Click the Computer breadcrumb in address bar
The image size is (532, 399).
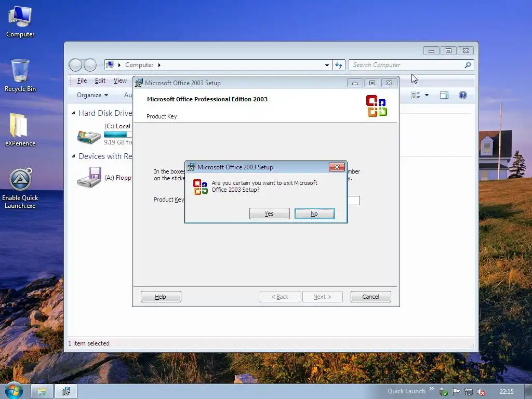click(x=139, y=65)
